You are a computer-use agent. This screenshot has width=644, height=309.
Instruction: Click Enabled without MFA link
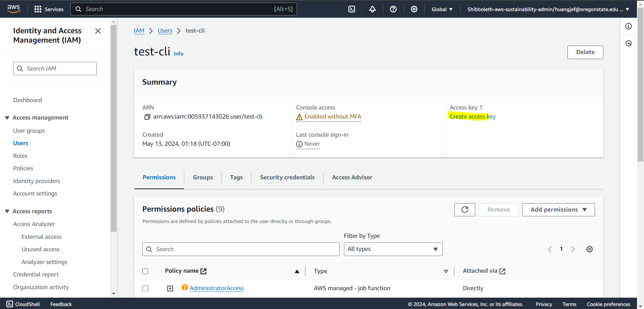click(x=333, y=117)
